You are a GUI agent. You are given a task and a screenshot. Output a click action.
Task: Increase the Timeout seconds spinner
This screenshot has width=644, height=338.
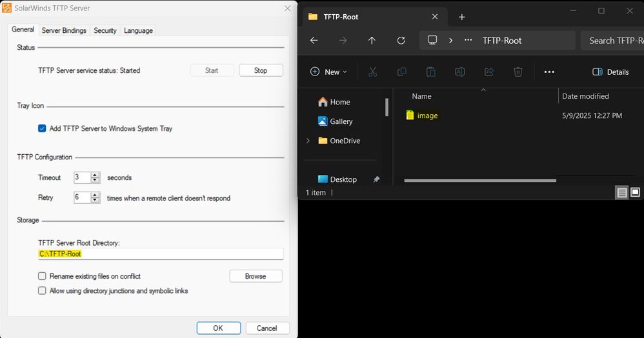tap(96, 175)
